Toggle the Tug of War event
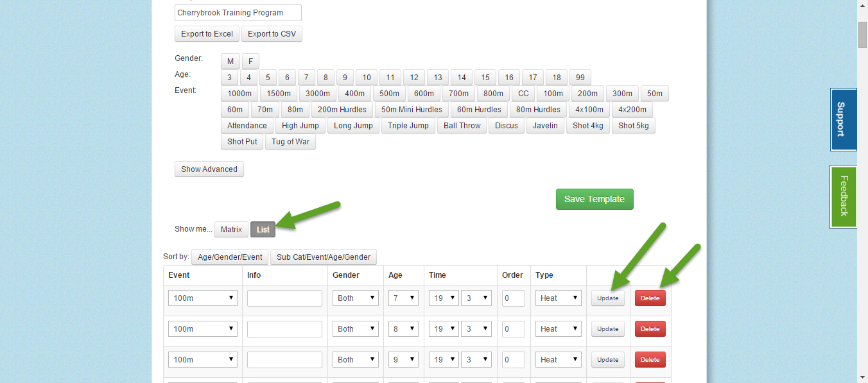Viewport: 868px width, 383px height. pos(290,142)
